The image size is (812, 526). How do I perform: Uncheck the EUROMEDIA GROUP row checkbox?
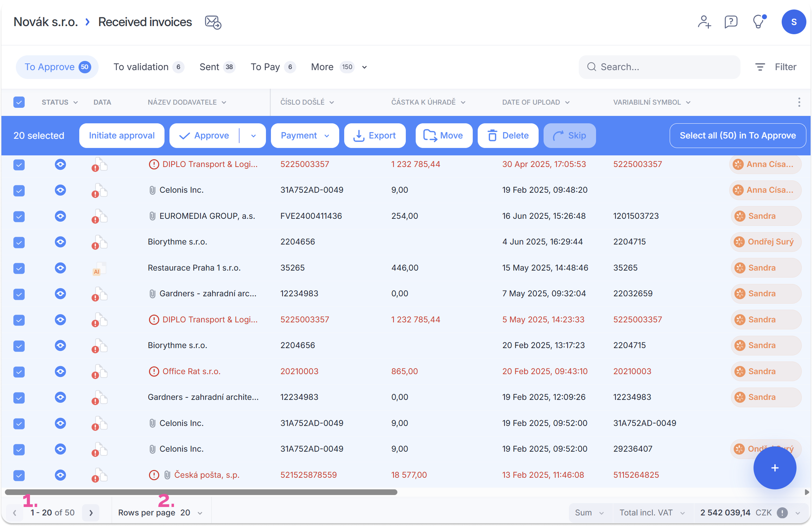(x=19, y=216)
